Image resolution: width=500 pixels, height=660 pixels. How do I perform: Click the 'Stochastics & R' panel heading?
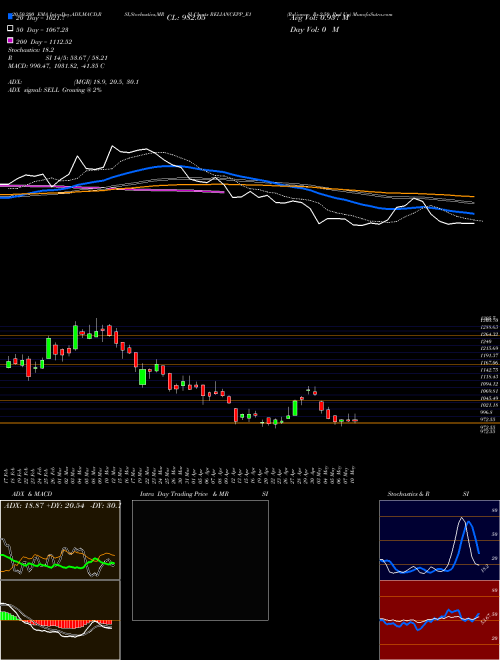pyautogui.click(x=409, y=494)
